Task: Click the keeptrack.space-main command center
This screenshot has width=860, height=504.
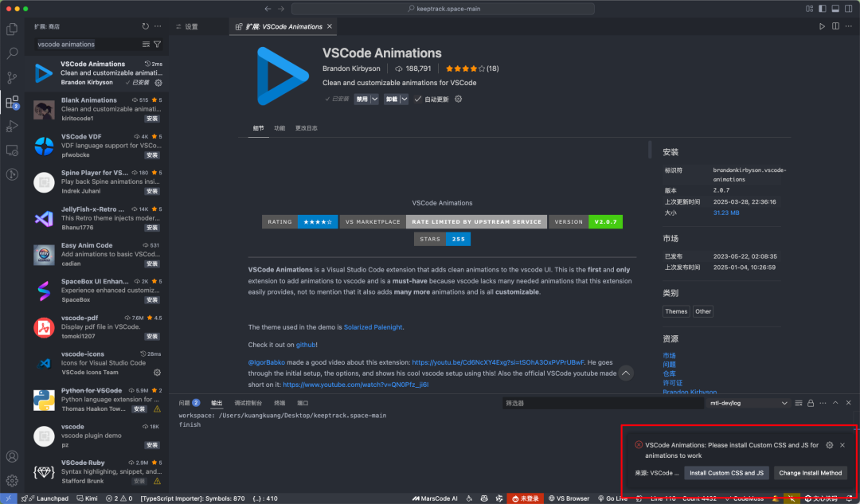Action: click(444, 9)
